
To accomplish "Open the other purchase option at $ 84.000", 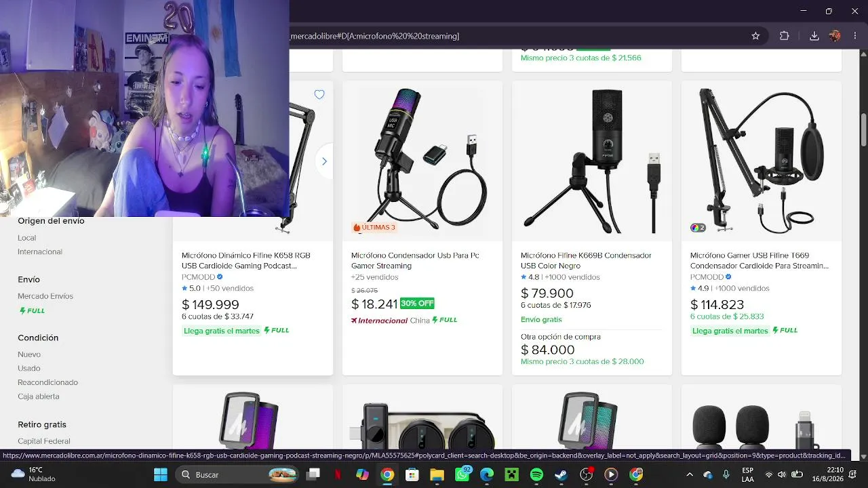I will [x=548, y=350].
